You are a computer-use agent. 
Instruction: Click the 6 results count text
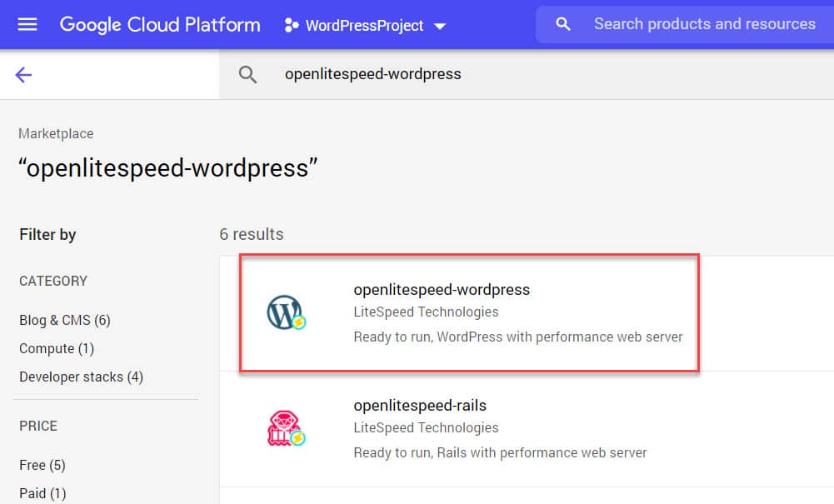point(252,234)
